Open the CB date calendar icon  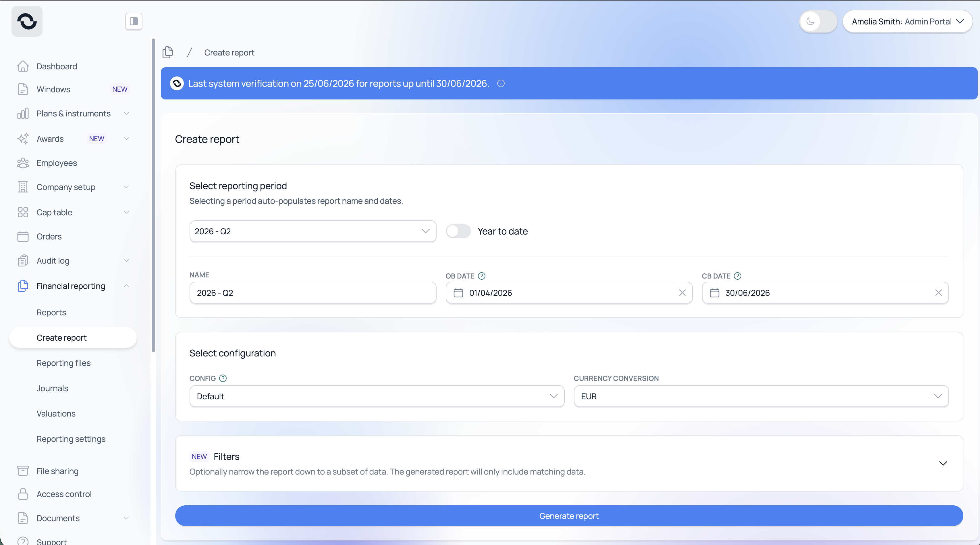(x=714, y=293)
